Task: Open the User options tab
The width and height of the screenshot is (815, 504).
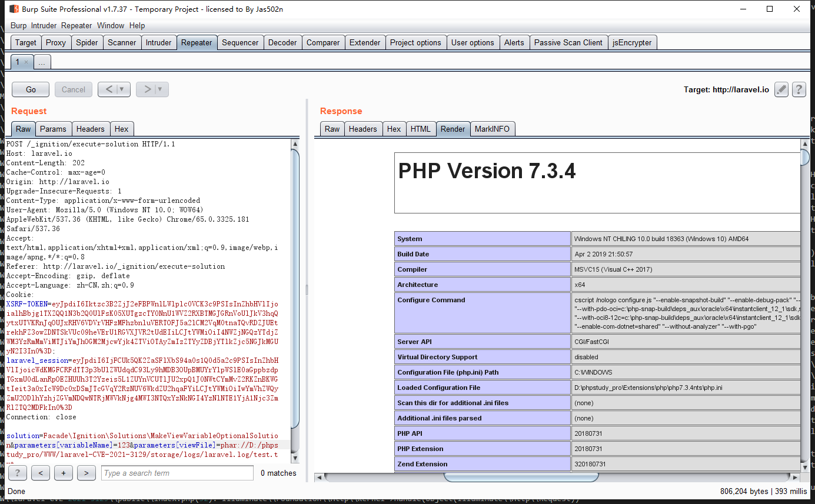Action: click(473, 42)
